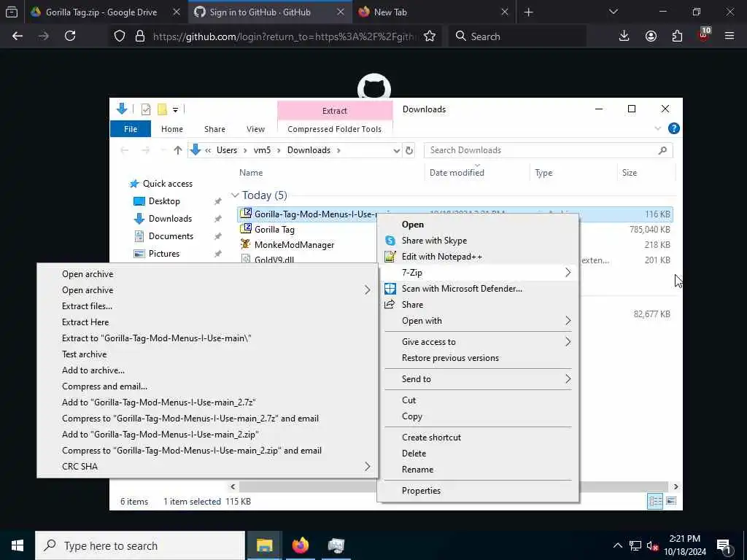The image size is (747, 560).
Task: Customize Quick Access Toolbar dropdown arrow
Action: 175,110
